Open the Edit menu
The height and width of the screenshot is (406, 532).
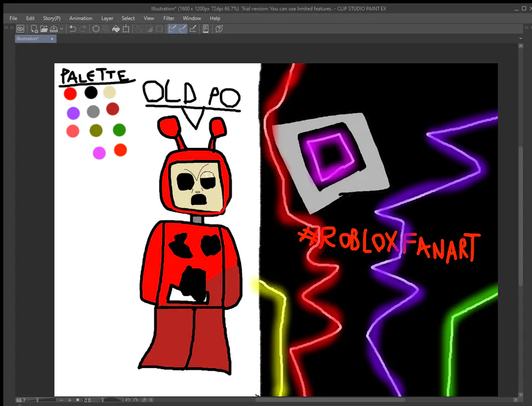(x=30, y=18)
